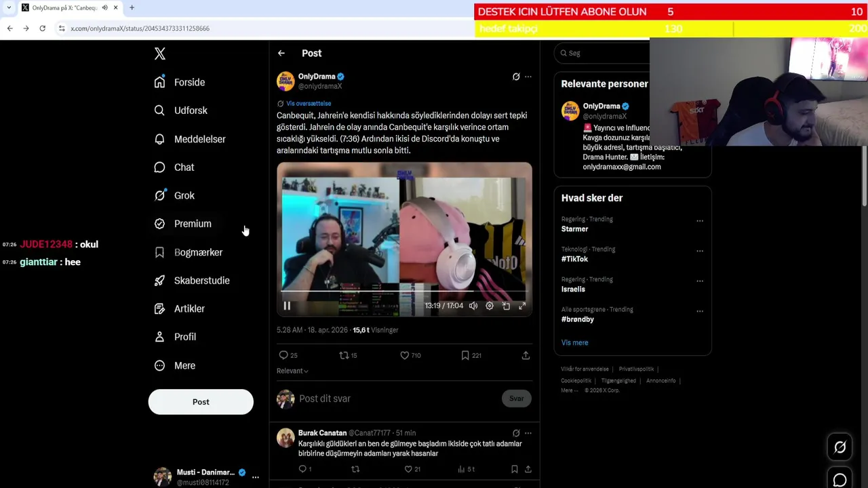Like Burak Canatan's reply with 21 likes

click(x=408, y=469)
